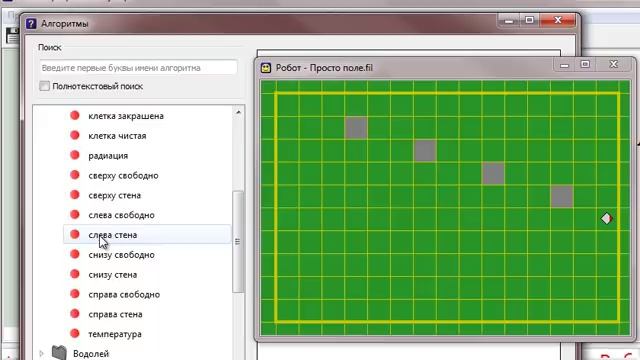Click the floppy disk save icon behind dialog
This screenshot has width=640, height=360.
point(12,36)
